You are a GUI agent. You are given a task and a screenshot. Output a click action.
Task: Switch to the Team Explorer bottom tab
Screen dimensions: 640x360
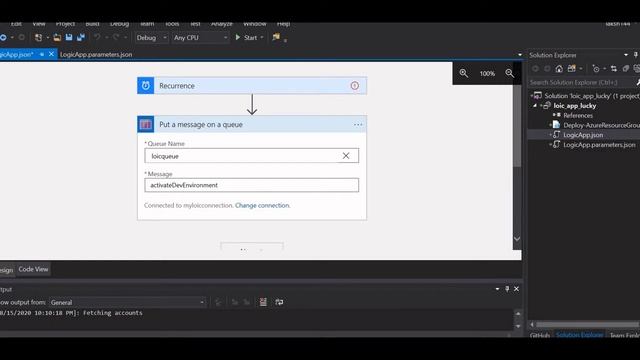click(624, 335)
